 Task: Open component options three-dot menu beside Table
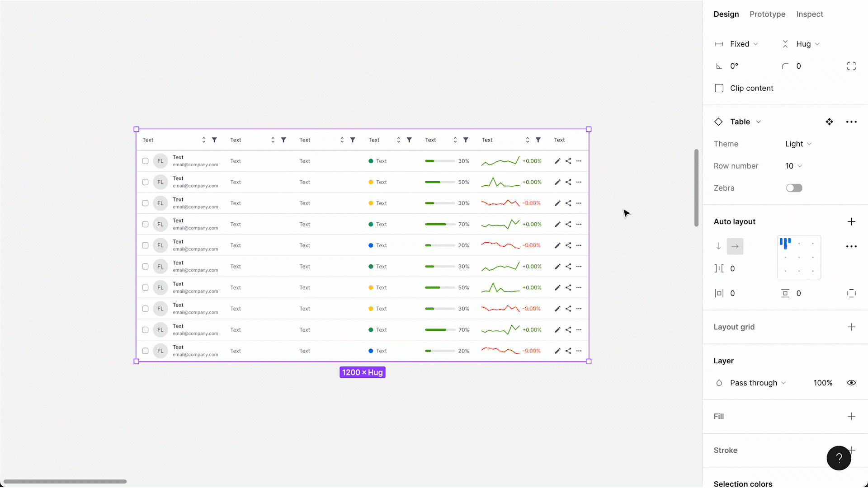851,122
